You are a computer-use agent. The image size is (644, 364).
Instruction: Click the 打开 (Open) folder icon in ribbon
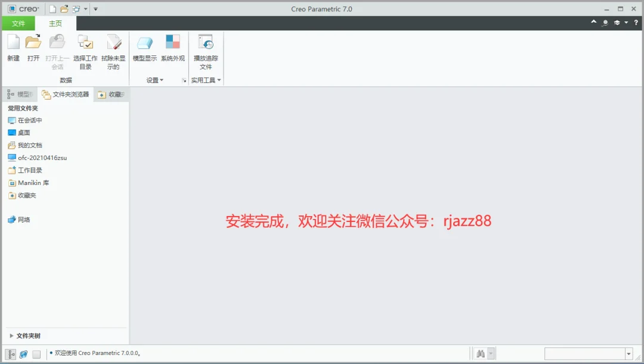point(33,42)
